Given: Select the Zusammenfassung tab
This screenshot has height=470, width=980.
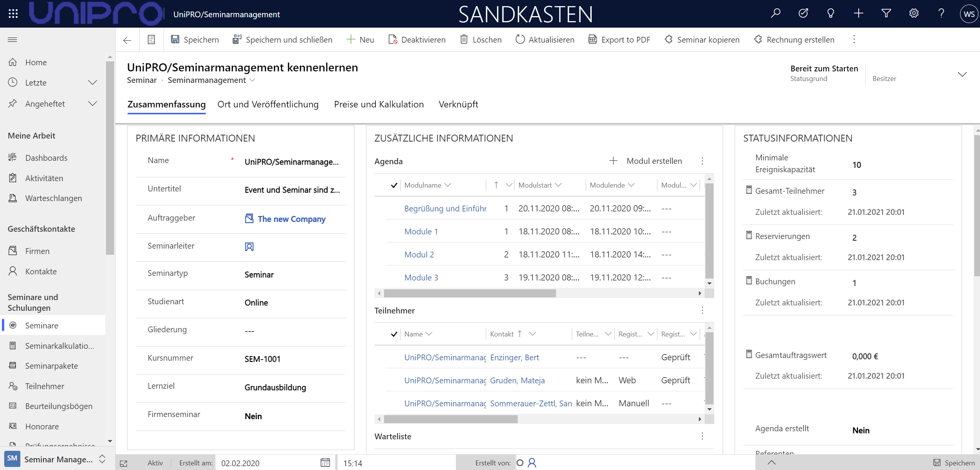Looking at the screenshot, I should coord(167,104).
